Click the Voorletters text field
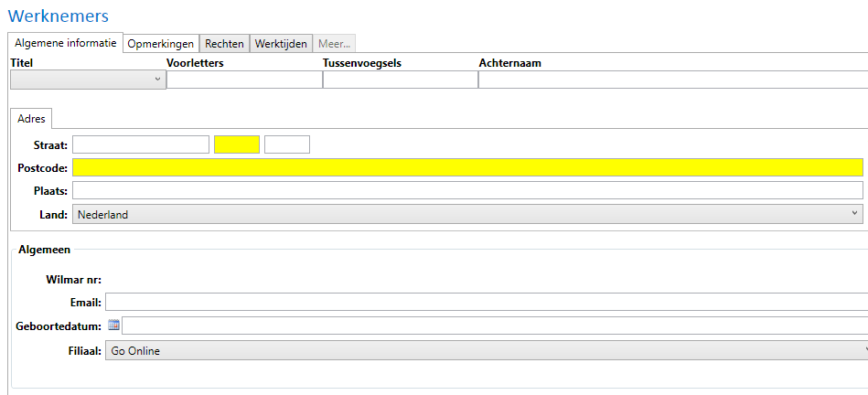The height and width of the screenshot is (395, 868). (x=243, y=80)
